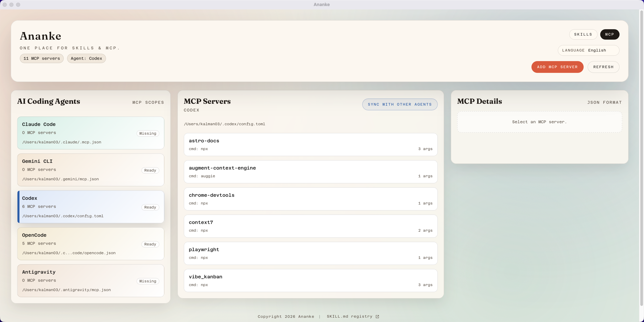Open the SKILL.md registry link
644x322 pixels.
[350, 316]
